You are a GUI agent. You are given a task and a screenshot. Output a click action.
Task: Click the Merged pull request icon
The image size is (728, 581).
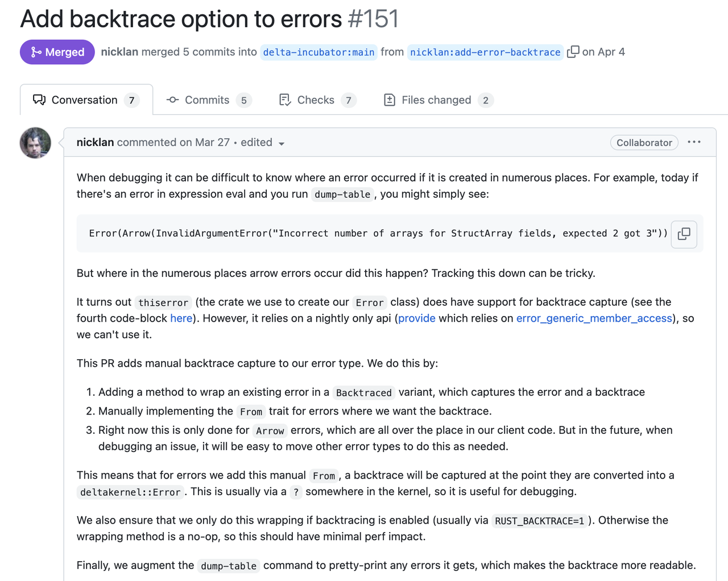pos(36,52)
